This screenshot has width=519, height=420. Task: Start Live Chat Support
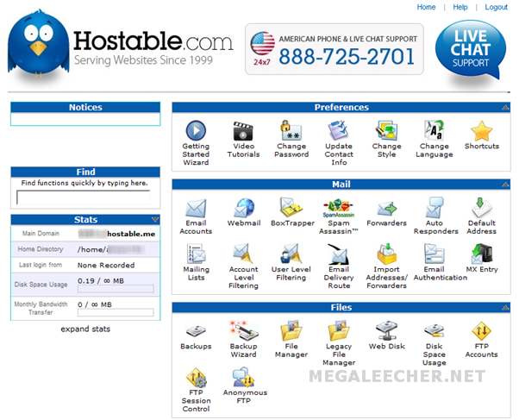(471, 49)
